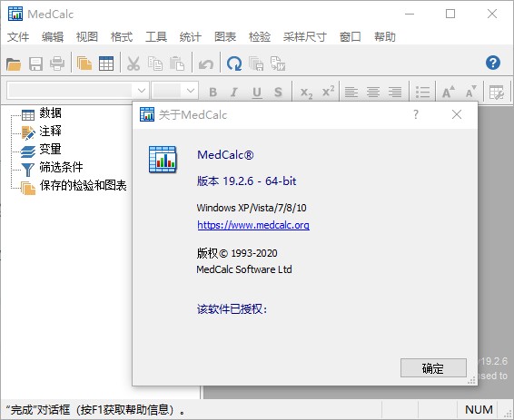The width and height of the screenshot is (514, 420).
Task: Select 注释 in the tree
Action: pyautogui.click(x=50, y=131)
